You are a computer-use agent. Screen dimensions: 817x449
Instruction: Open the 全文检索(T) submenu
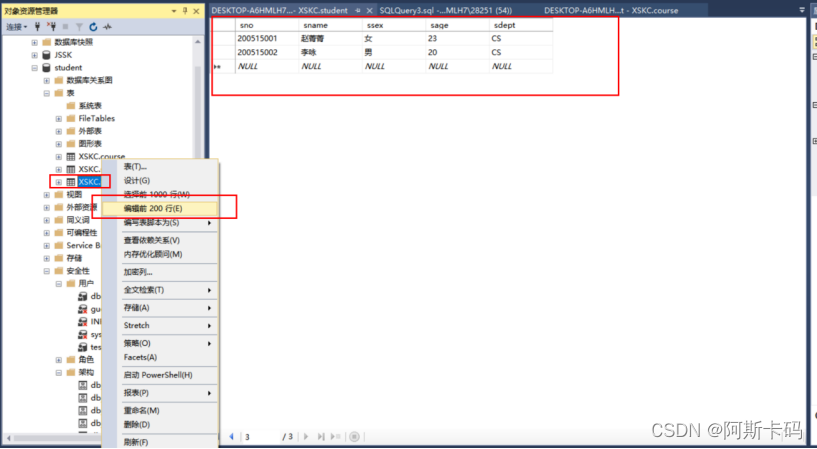coord(159,290)
